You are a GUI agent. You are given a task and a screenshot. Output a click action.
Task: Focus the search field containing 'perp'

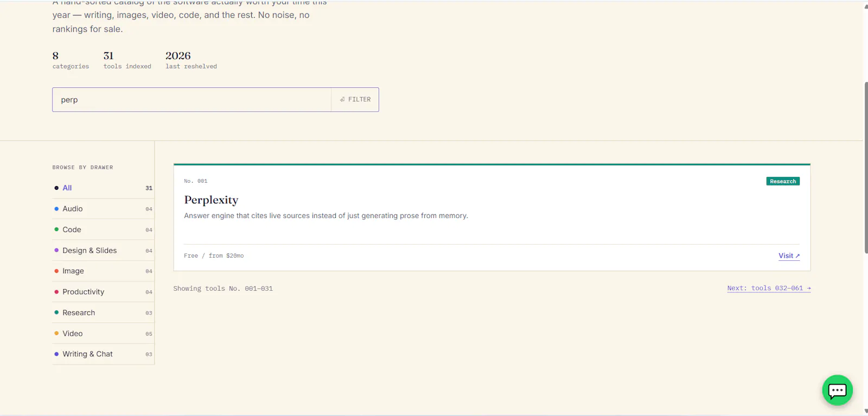[192, 100]
